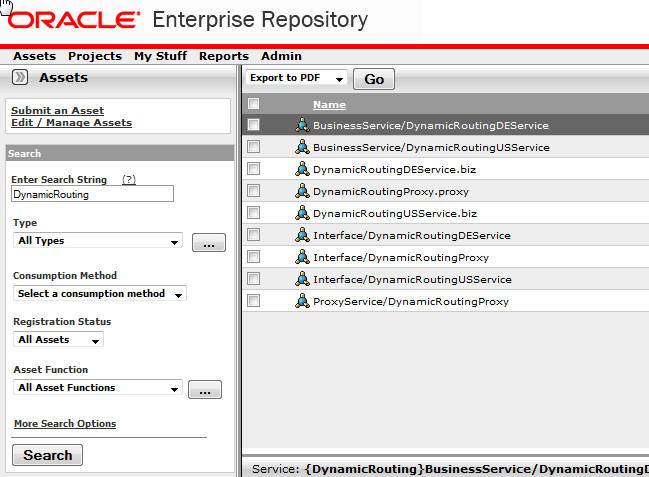
Task: Click the asset icon beside Interface/DynamicRoutingProxy
Action: coord(302,257)
